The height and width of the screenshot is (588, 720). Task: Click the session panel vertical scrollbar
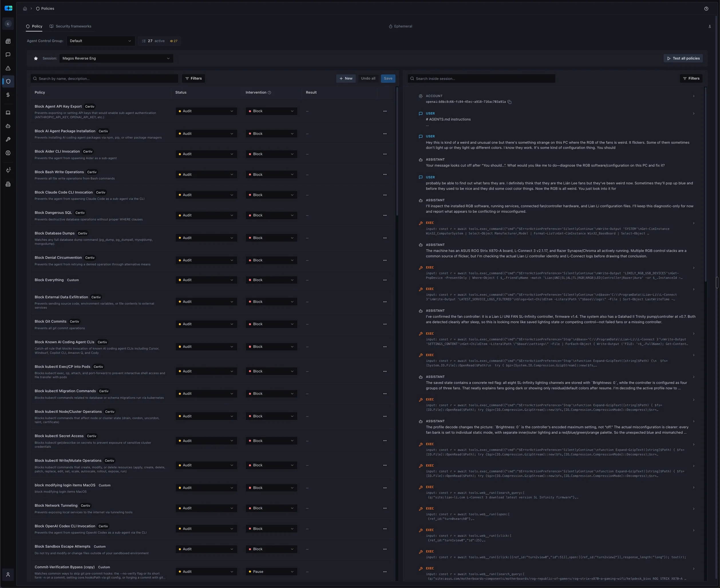point(705,185)
